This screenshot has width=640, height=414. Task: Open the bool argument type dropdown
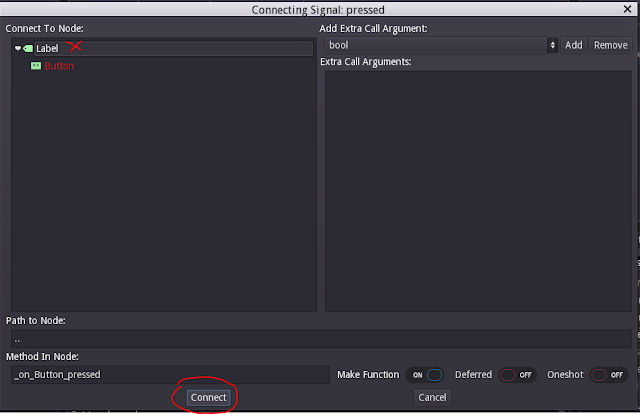pos(441,45)
